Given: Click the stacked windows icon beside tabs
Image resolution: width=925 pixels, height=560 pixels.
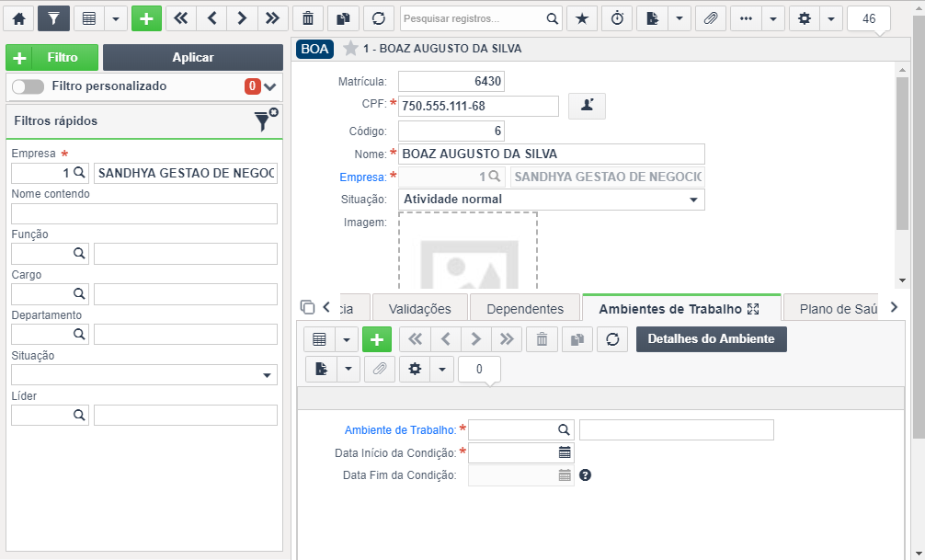Looking at the screenshot, I should tap(307, 307).
